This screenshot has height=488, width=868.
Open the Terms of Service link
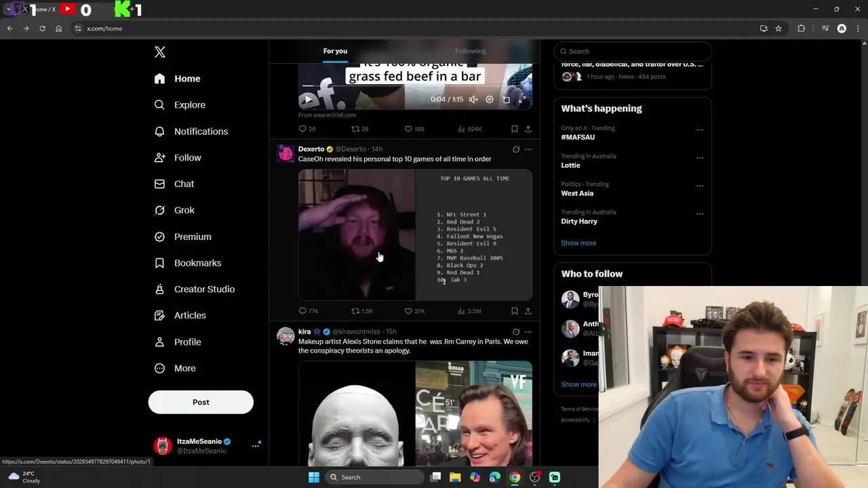580,409
